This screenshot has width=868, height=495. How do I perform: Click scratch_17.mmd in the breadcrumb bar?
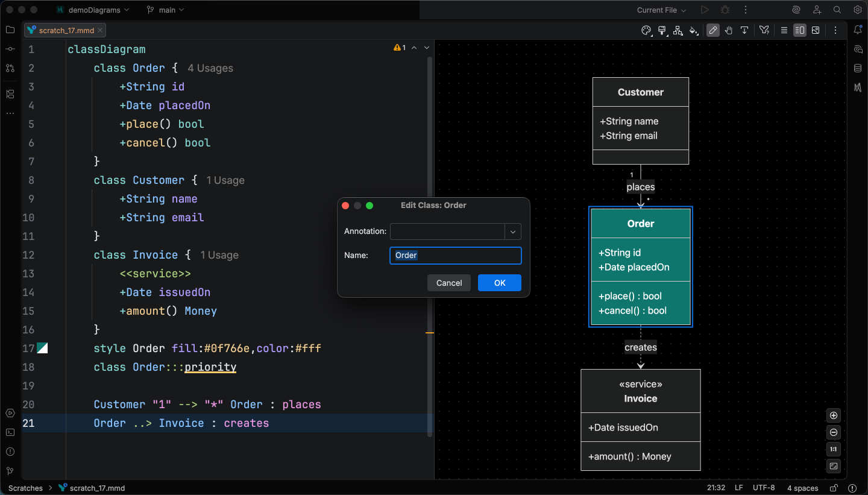[92, 488]
